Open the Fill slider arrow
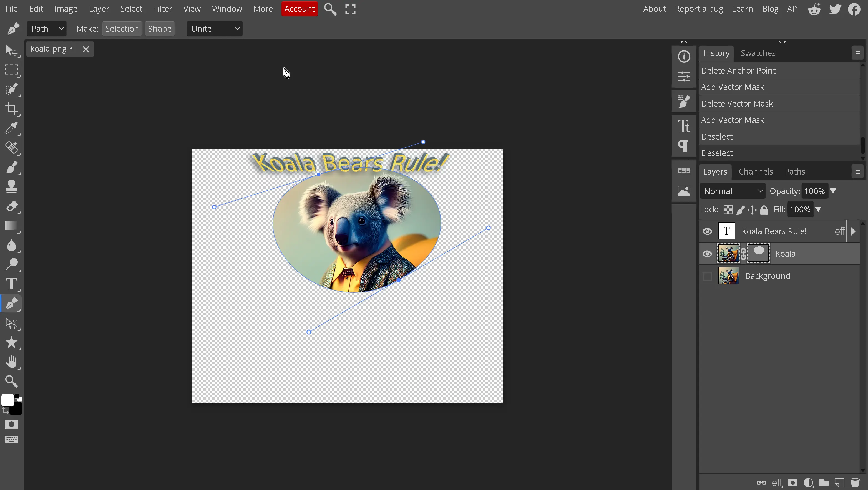The width and height of the screenshot is (868, 490). (818, 210)
